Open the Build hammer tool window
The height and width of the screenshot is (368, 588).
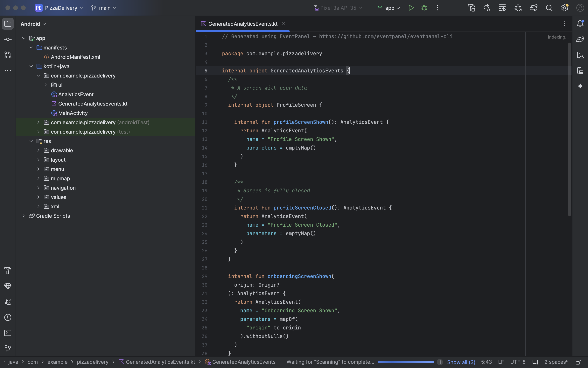coord(8,271)
